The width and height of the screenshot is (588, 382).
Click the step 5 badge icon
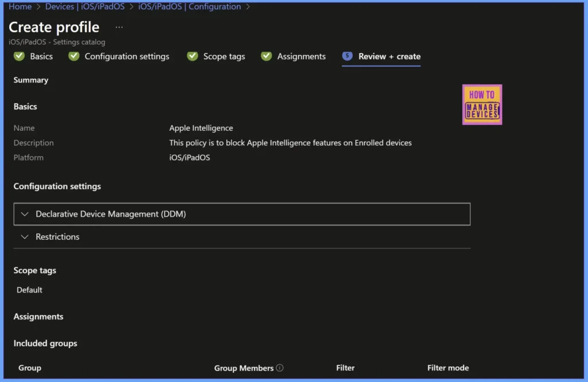(347, 56)
